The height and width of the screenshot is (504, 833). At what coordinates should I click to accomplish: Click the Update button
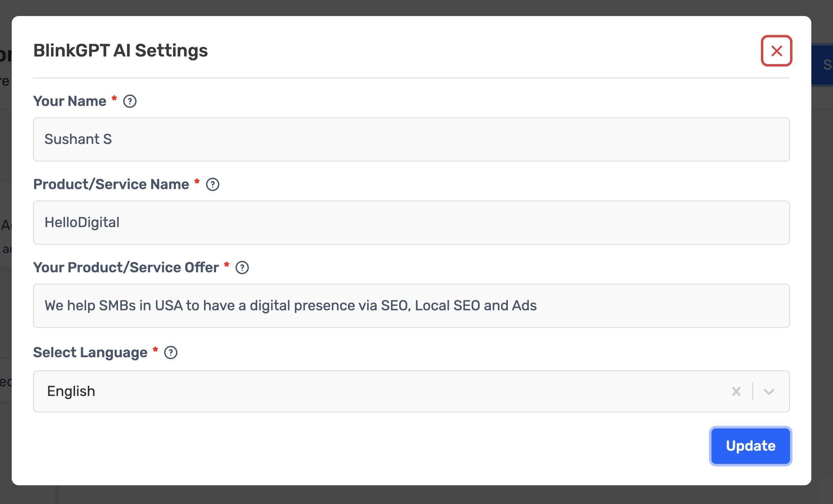pyautogui.click(x=751, y=446)
